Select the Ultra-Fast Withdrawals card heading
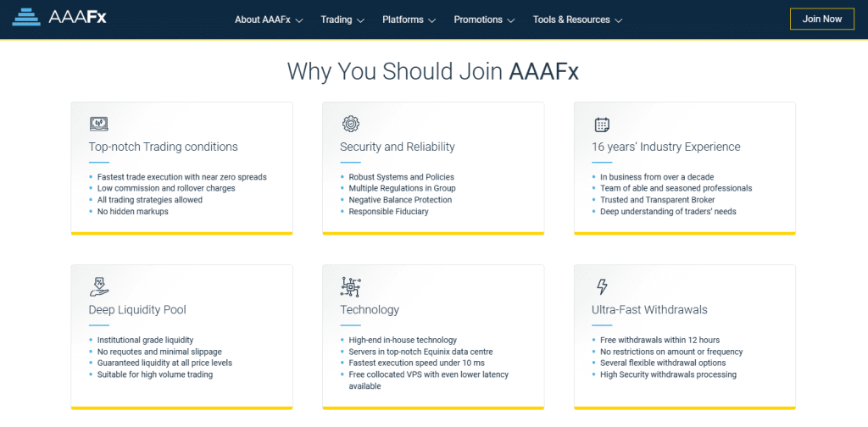The width and height of the screenshot is (868, 427). pos(649,310)
